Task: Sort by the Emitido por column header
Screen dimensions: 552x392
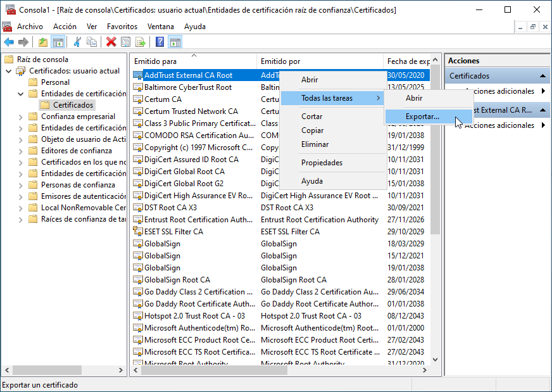Action: [x=320, y=61]
